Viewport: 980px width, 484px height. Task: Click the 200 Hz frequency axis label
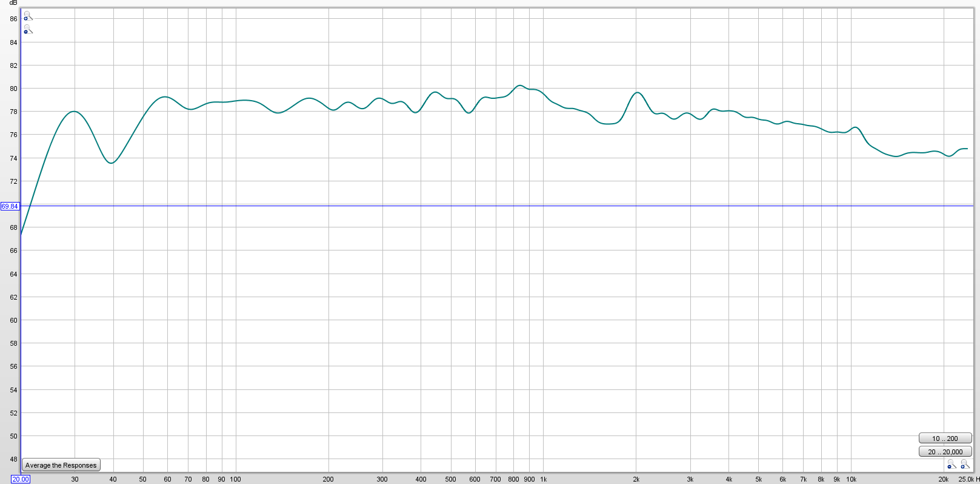[328, 479]
